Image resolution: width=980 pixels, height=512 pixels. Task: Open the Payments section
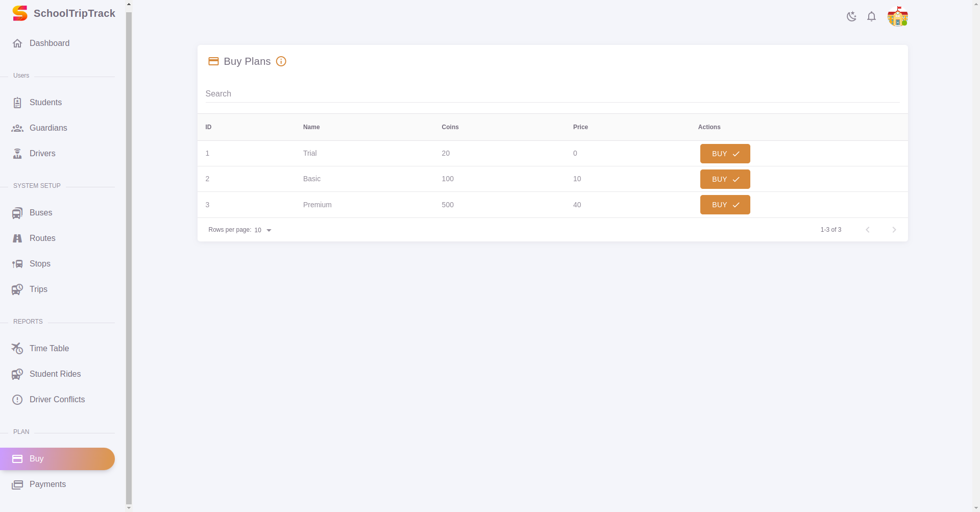[47, 484]
